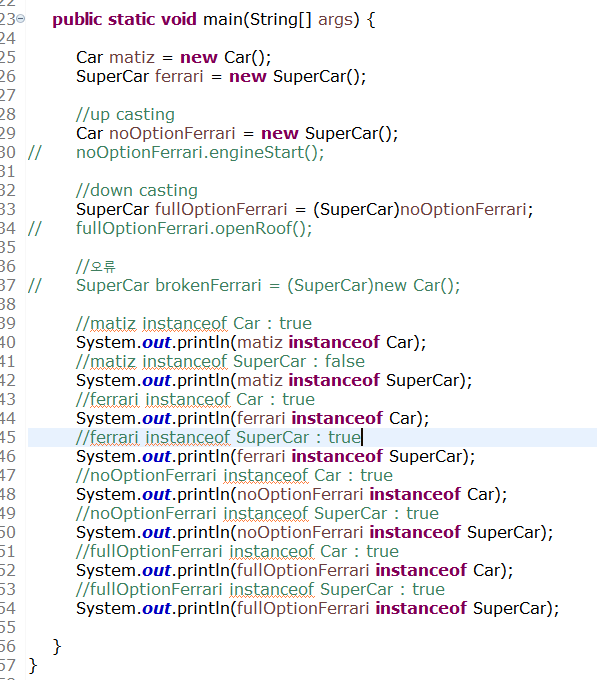Click 'println(fullOptionFerrari instanceof SuperCar);' statement

tap(318, 608)
